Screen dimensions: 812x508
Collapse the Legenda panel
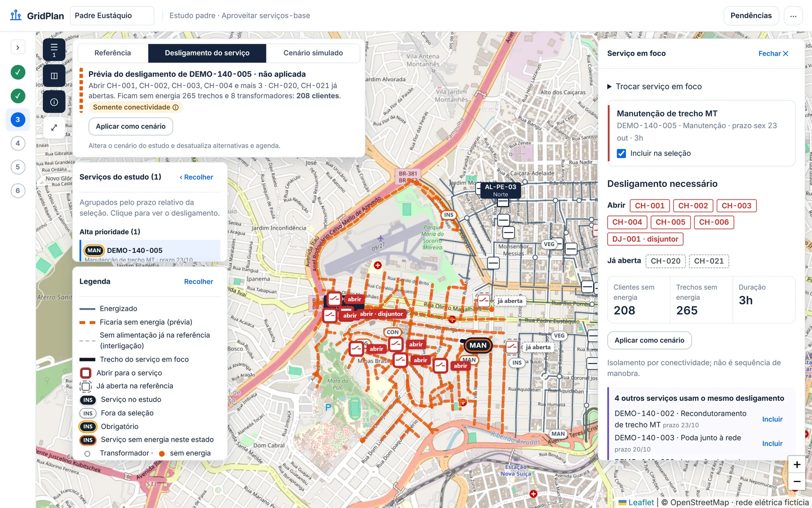198,281
